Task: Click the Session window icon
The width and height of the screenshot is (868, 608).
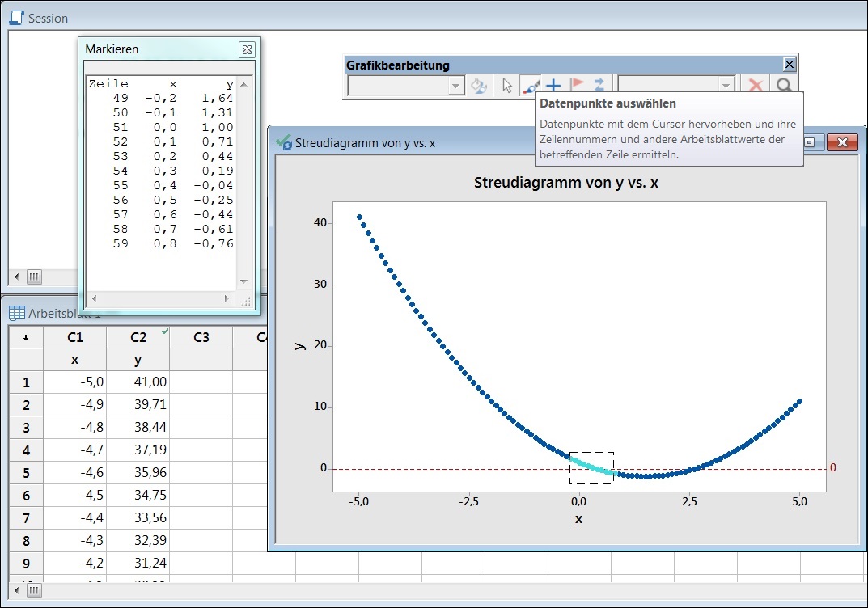Action: click(x=17, y=18)
